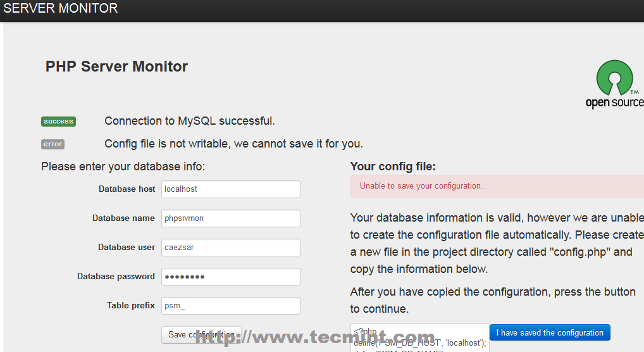644x352 pixels.
Task: Click 'Config file is not writable' message
Action: point(233,144)
